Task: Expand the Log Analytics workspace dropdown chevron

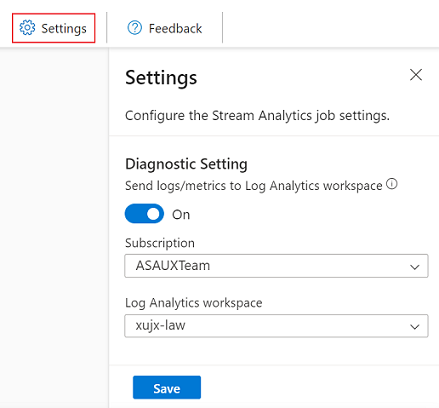Action: [414, 327]
